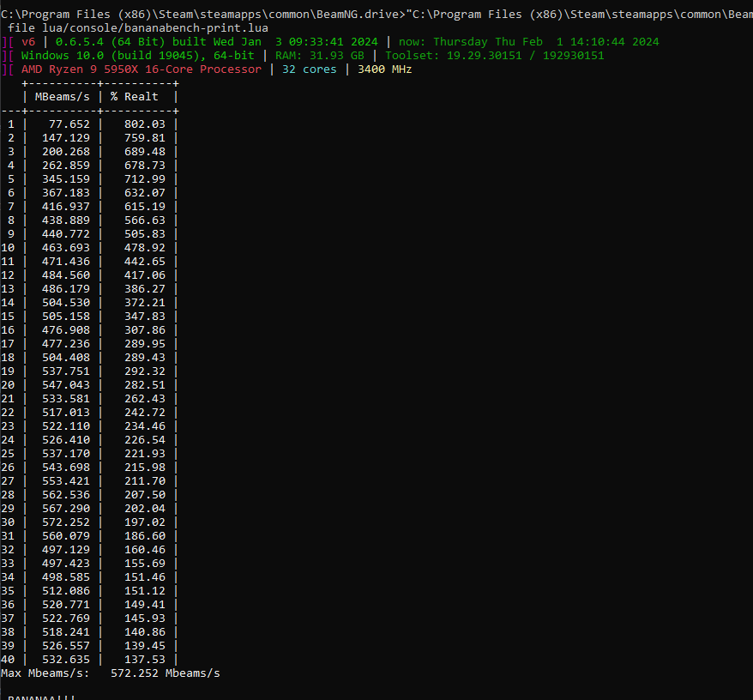
Task: Click the value 147.129 in row 2
Action: pos(66,138)
